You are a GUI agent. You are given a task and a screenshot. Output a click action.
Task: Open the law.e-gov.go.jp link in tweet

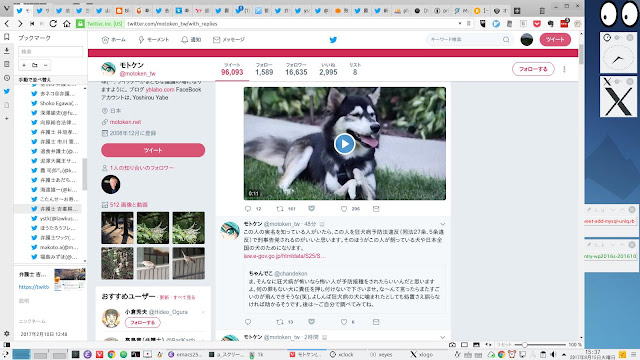coord(284,256)
